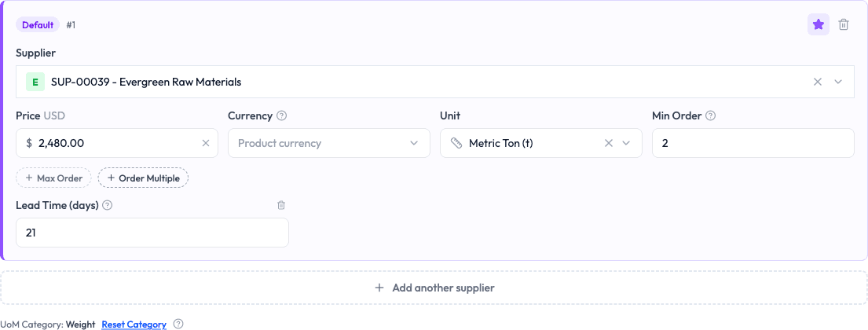Click the UoM Category help icon
Screen dimensions: 868x330
click(178, 324)
